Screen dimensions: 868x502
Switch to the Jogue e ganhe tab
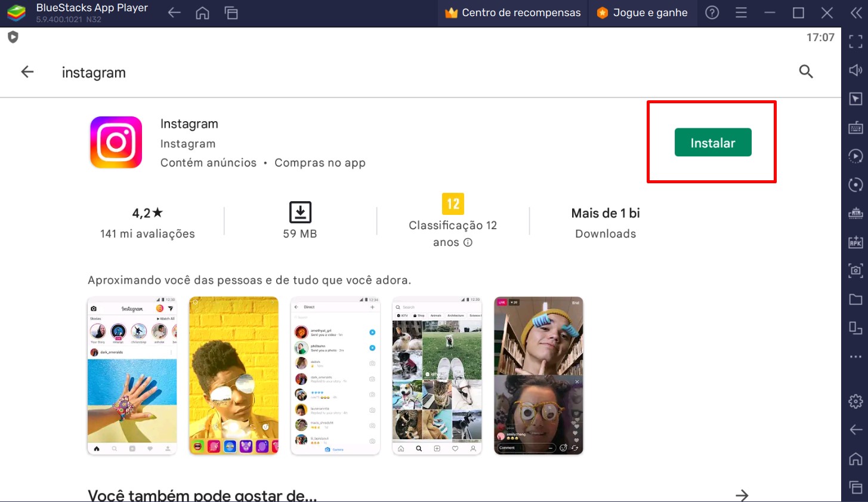[642, 12]
